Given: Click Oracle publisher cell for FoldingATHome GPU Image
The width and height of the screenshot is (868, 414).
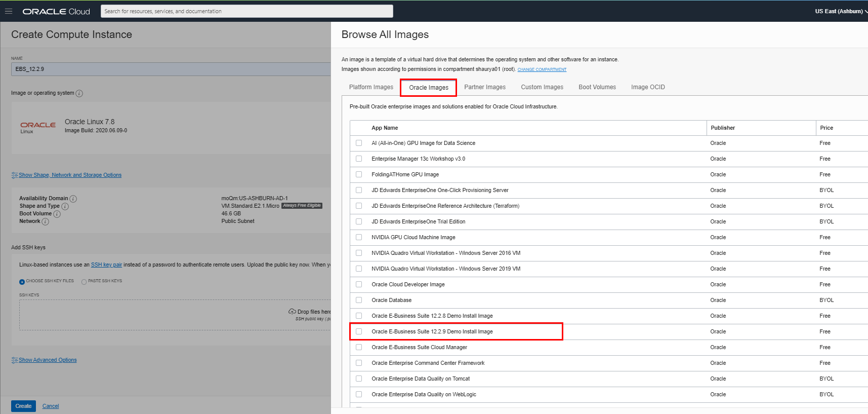Looking at the screenshot, I should (x=718, y=174).
